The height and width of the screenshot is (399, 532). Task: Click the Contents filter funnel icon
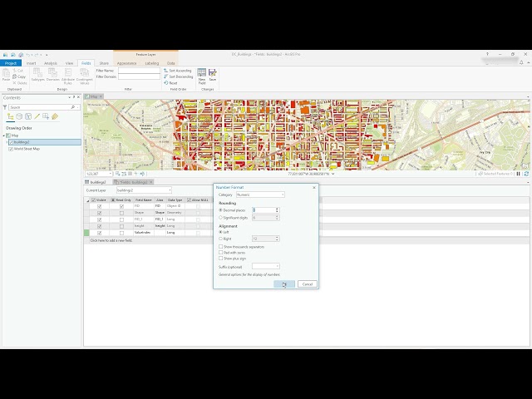click(5, 107)
